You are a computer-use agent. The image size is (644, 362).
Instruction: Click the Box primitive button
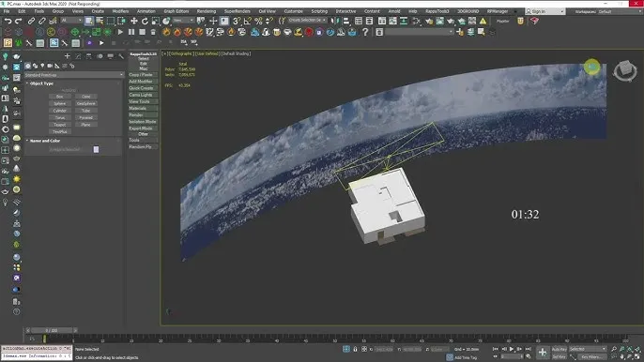tap(60, 97)
